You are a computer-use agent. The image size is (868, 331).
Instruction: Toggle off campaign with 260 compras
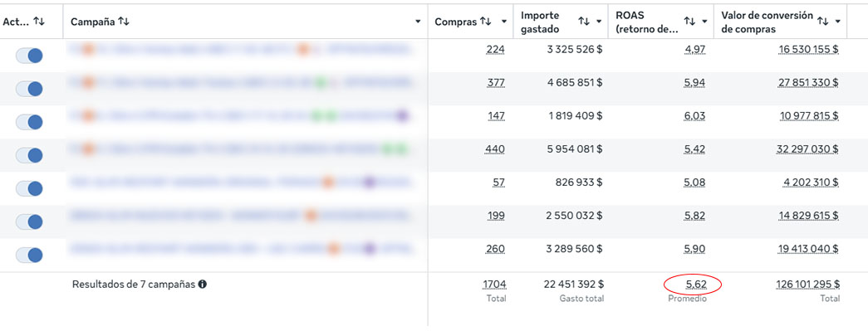coord(29,255)
